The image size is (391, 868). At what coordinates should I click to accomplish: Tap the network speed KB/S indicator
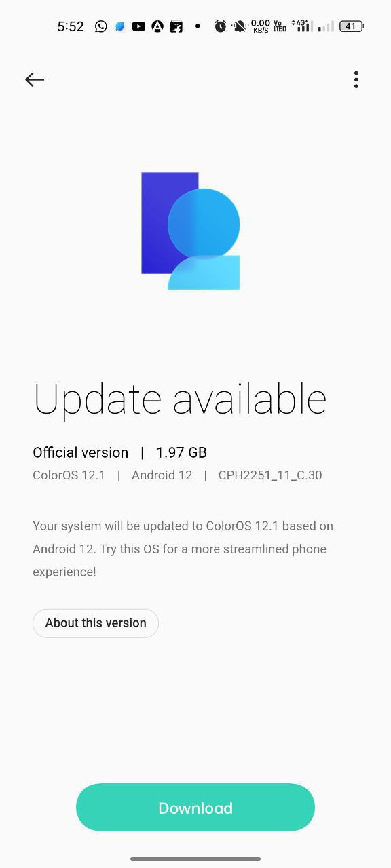pos(261,26)
